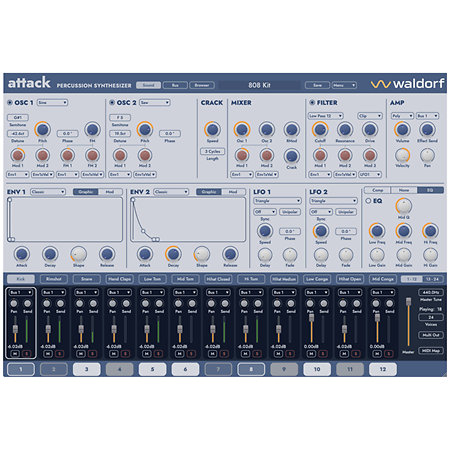Select the Hand Claps instrument button

[119, 279]
